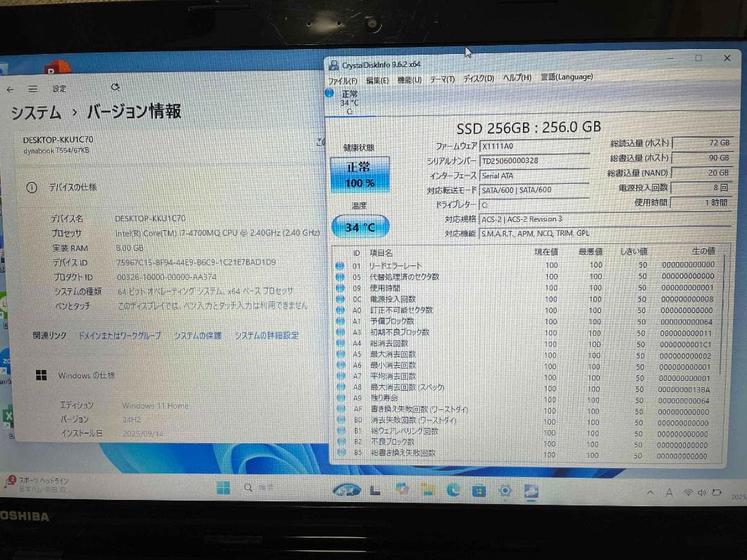The width and height of the screenshot is (747, 560).
Task: Click the 正常 100% health status gauge
Action: click(360, 174)
